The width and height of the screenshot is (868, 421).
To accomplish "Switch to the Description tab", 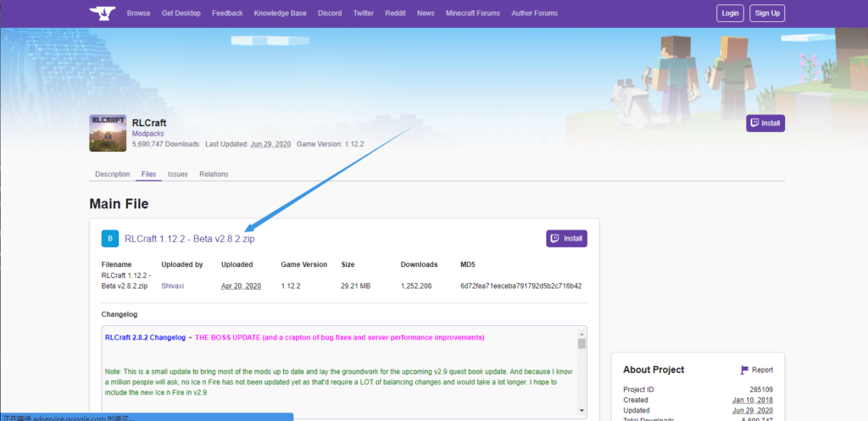I will pyautogui.click(x=112, y=174).
